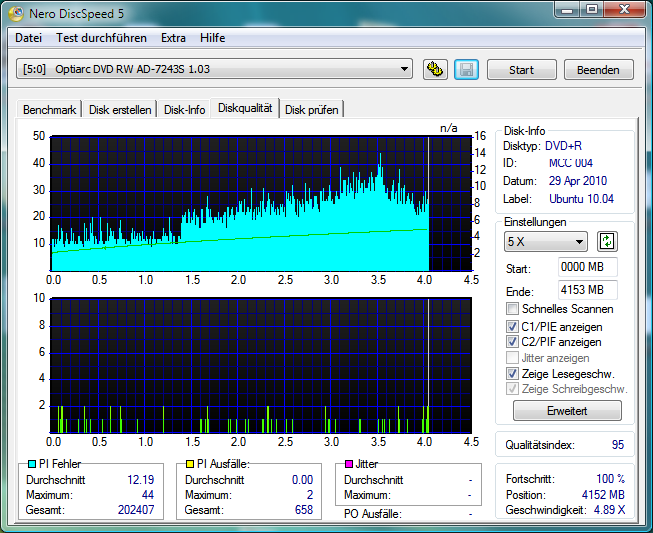Switch to Disk erstellen tab
Screen dimensions: 653x533
pos(120,110)
